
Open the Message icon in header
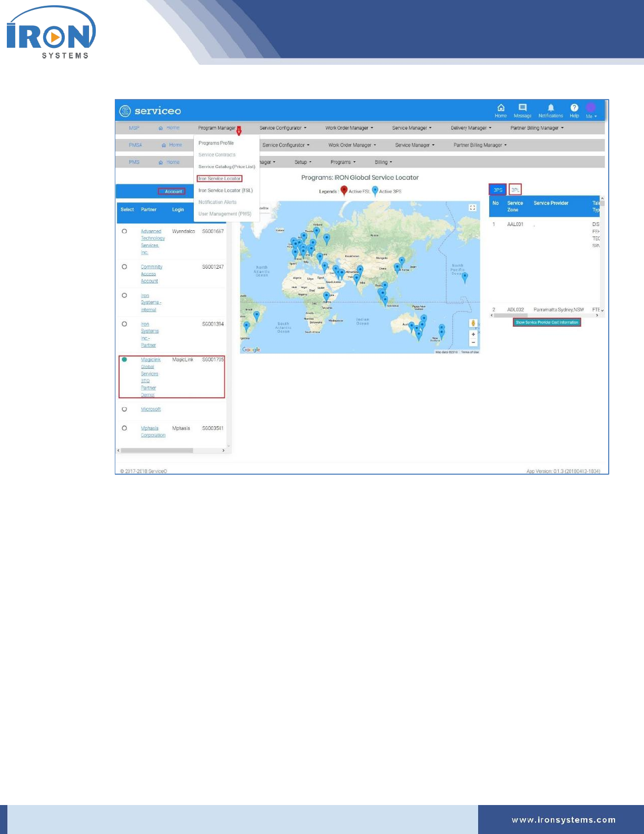[x=522, y=111]
